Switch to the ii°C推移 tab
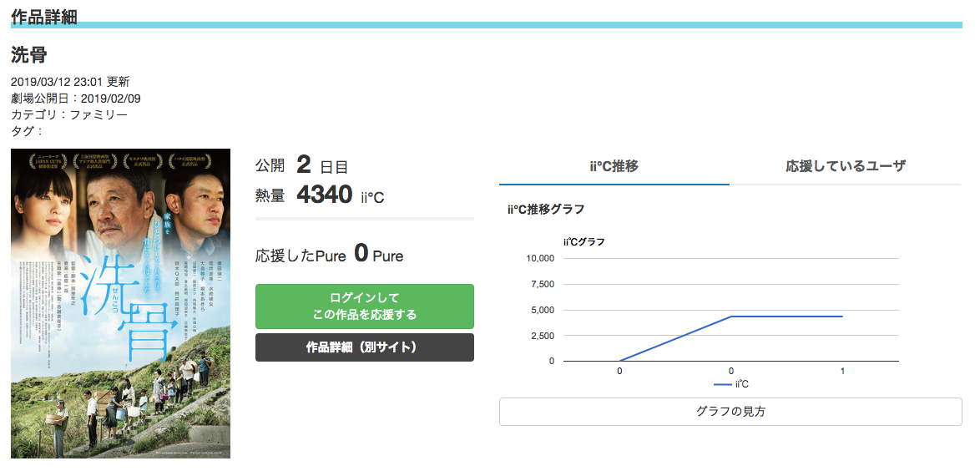The height and width of the screenshot is (471, 980). click(614, 166)
